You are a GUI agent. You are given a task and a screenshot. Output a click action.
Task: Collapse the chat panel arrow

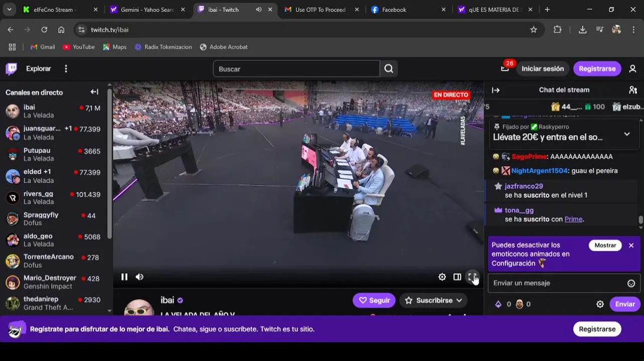tap(496, 90)
